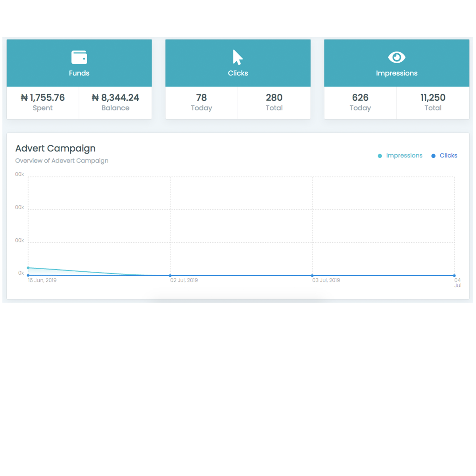
Task: Click the ₦8,344.24 Balance amount
Action: click(115, 98)
